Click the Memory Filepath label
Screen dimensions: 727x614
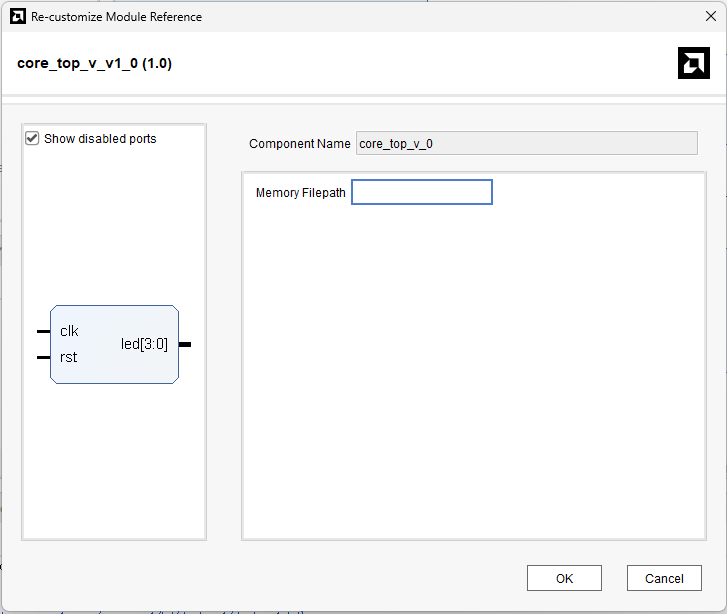coord(300,193)
